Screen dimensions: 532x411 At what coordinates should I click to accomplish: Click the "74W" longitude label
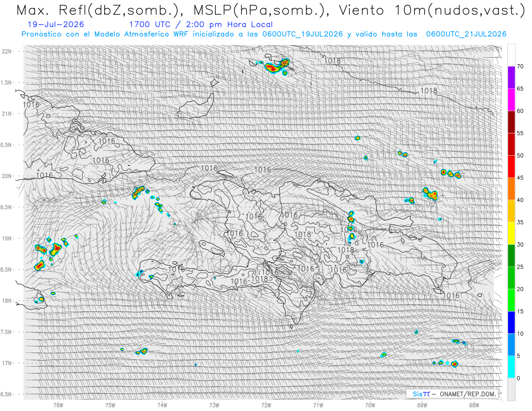pyautogui.click(x=162, y=405)
